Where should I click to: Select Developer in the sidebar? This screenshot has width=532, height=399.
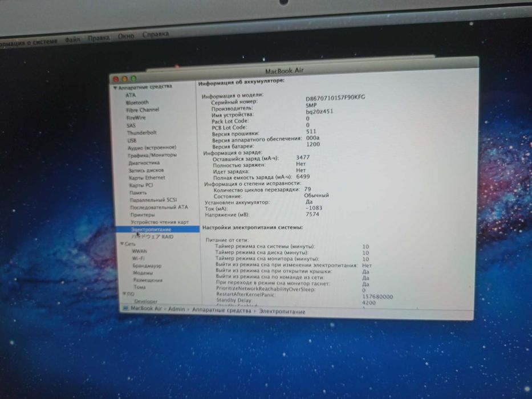coord(146,302)
